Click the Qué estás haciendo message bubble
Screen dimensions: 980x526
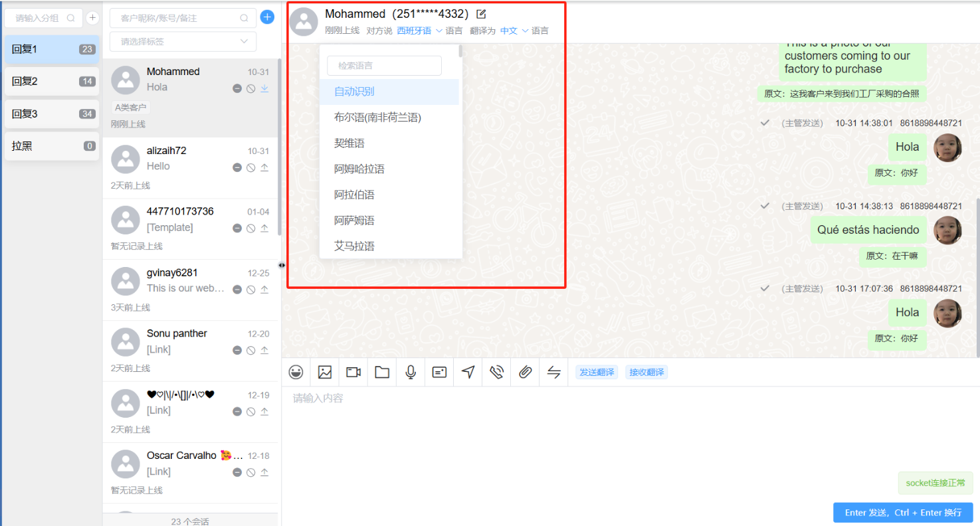click(x=868, y=230)
